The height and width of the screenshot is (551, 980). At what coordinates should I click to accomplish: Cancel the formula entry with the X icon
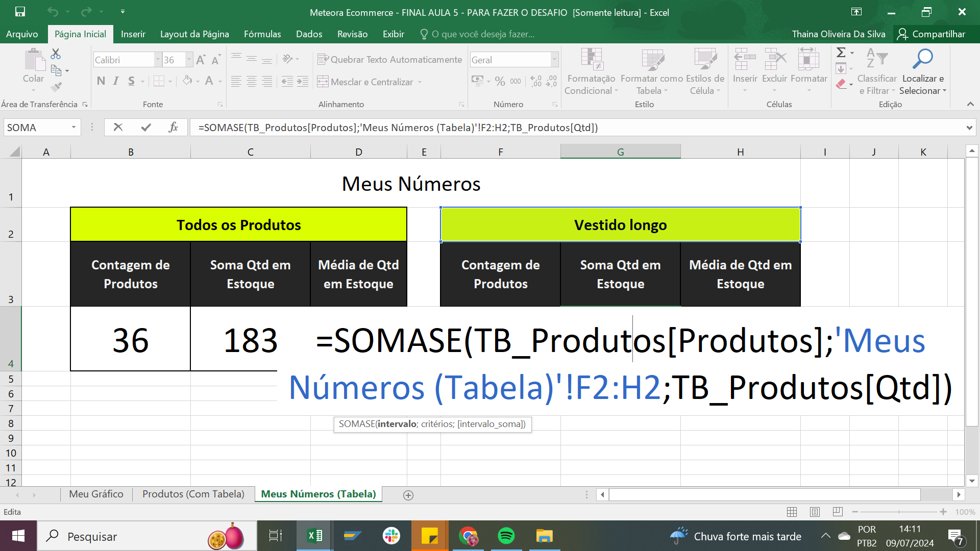click(x=118, y=127)
